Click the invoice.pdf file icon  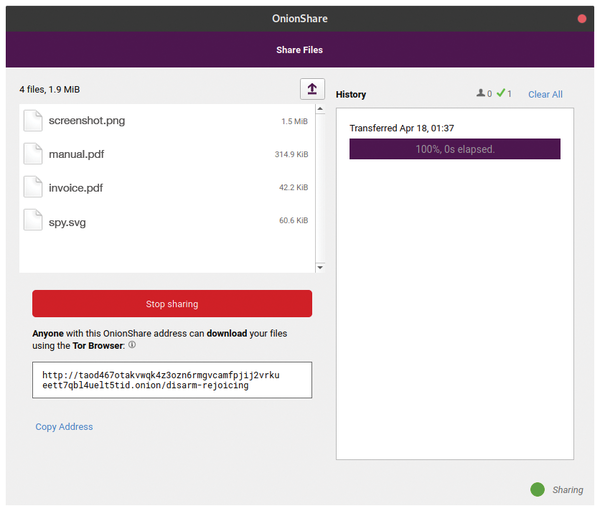[33, 187]
